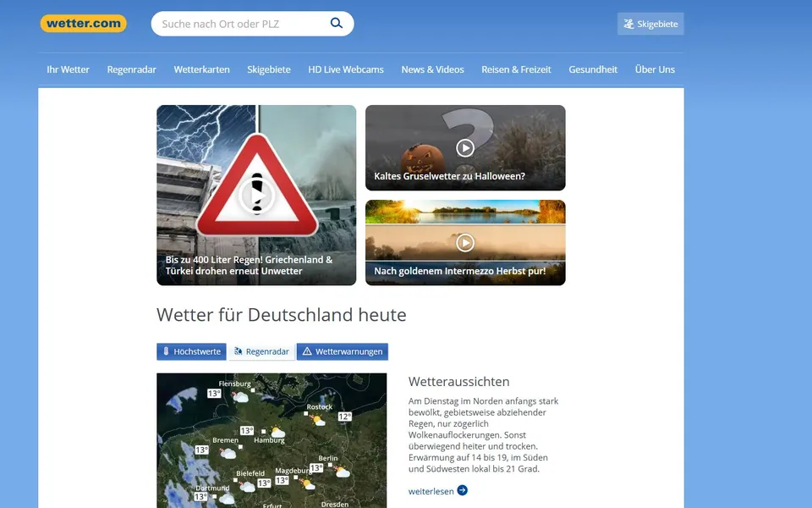The width and height of the screenshot is (812, 508).
Task: Click the 'Wetter für Deutschland heute' heading
Action: click(281, 315)
